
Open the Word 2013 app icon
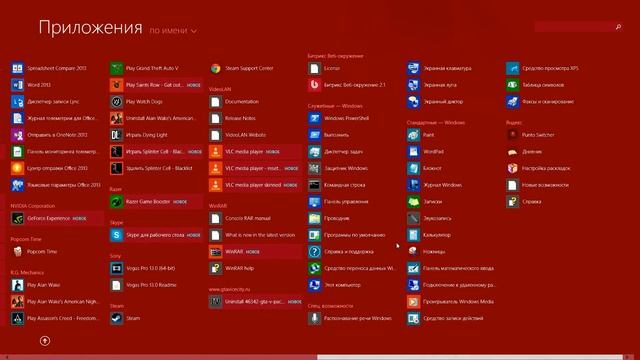pos(18,85)
